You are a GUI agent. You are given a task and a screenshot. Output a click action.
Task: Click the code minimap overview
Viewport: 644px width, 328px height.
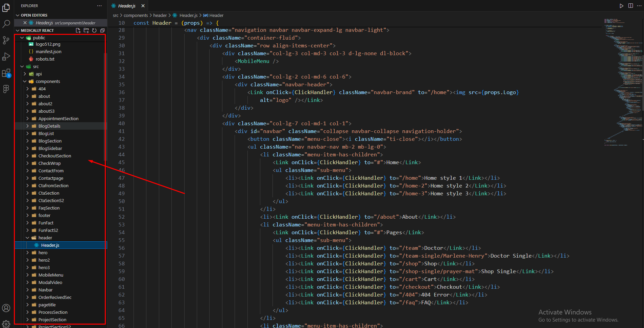623,81
